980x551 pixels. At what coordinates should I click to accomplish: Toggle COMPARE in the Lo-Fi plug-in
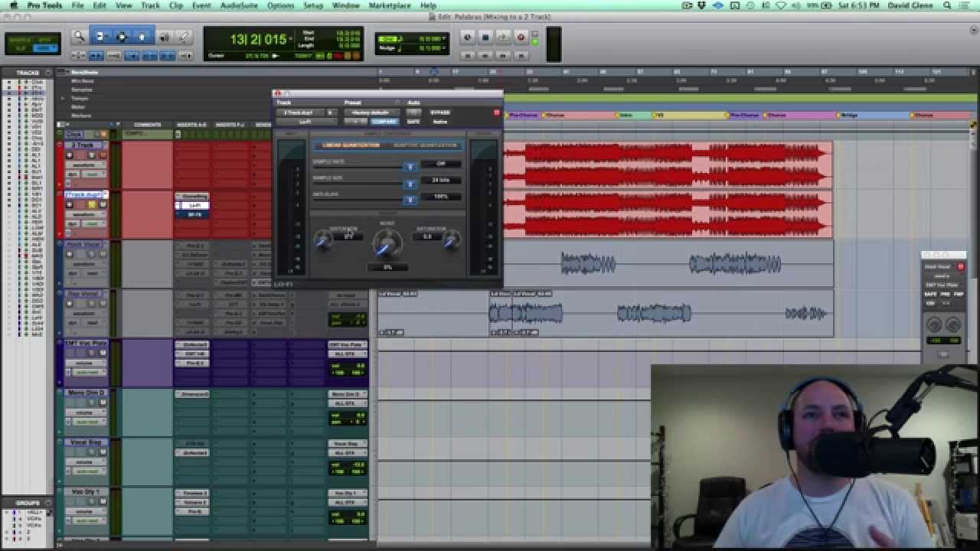(x=384, y=121)
